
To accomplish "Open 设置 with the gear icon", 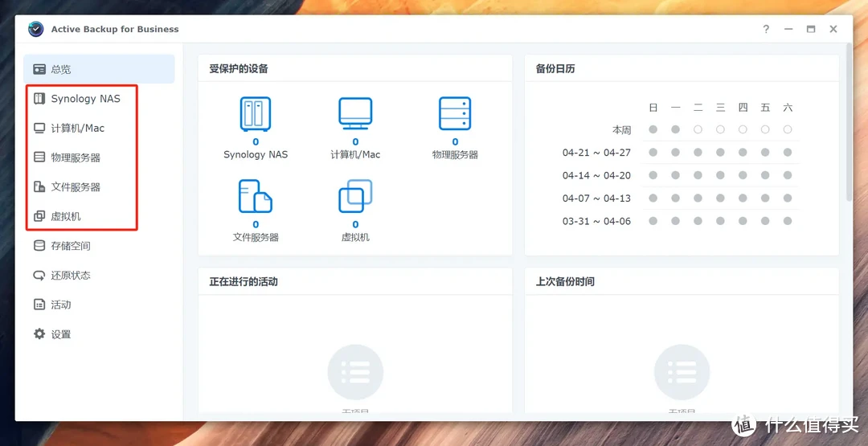I will coord(60,334).
